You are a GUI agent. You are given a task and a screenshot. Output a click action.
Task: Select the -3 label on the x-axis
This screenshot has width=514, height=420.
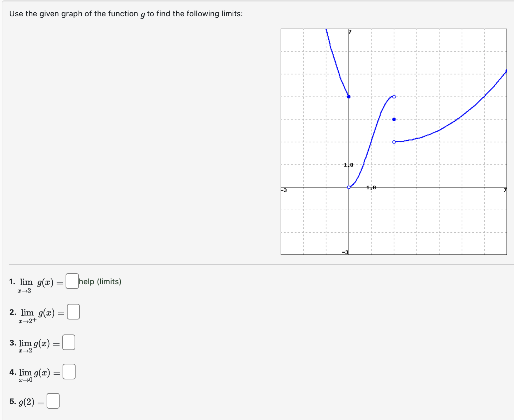coord(284,190)
